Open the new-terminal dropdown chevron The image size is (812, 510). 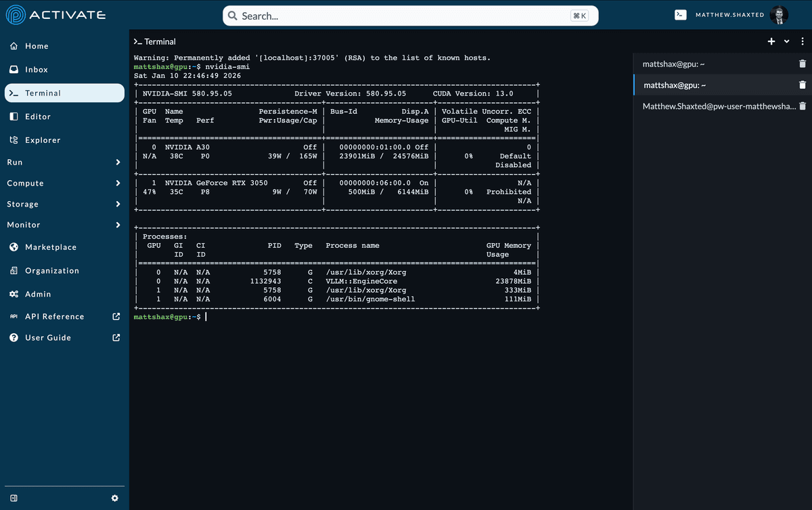[x=786, y=41]
